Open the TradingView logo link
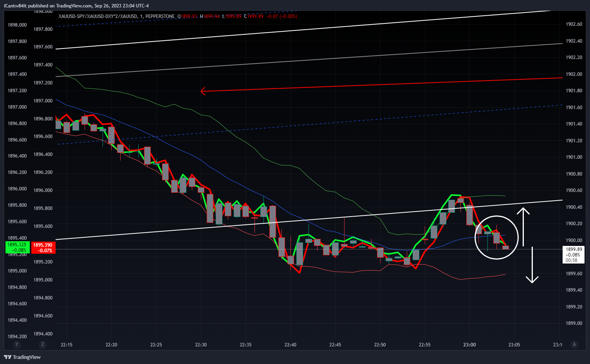The height and width of the screenshot is (364, 590). click(22, 357)
